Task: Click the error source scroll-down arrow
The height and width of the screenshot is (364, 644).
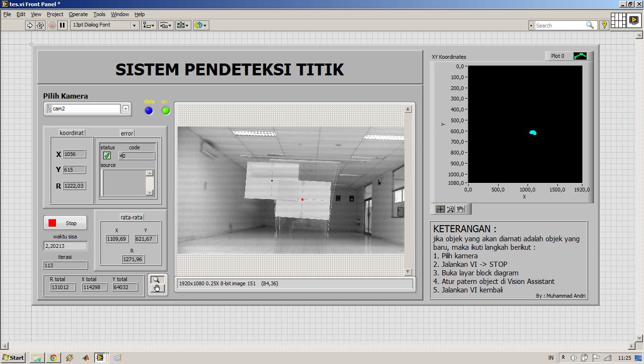Action: click(150, 193)
